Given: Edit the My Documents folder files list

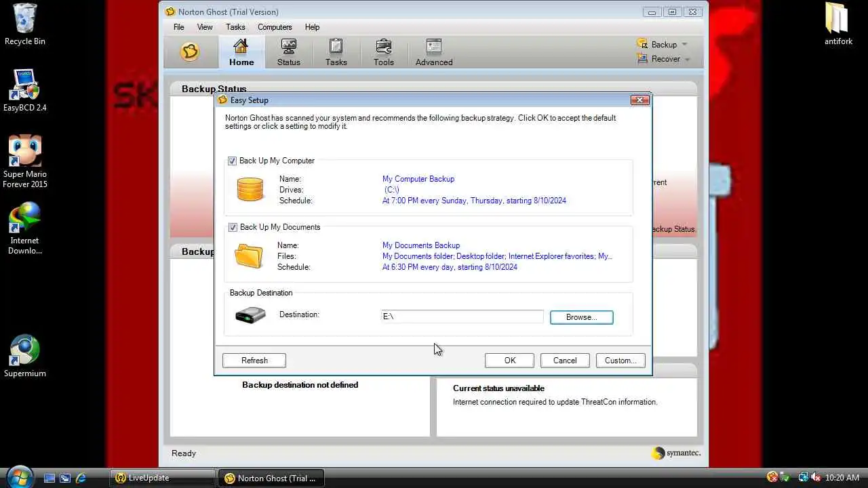Looking at the screenshot, I should point(497,256).
